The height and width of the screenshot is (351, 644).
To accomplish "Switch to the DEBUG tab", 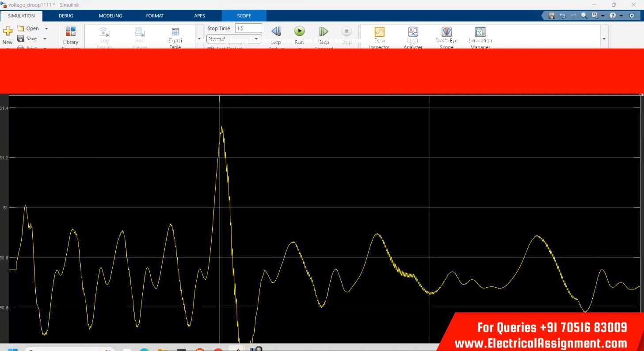I will (x=66, y=16).
